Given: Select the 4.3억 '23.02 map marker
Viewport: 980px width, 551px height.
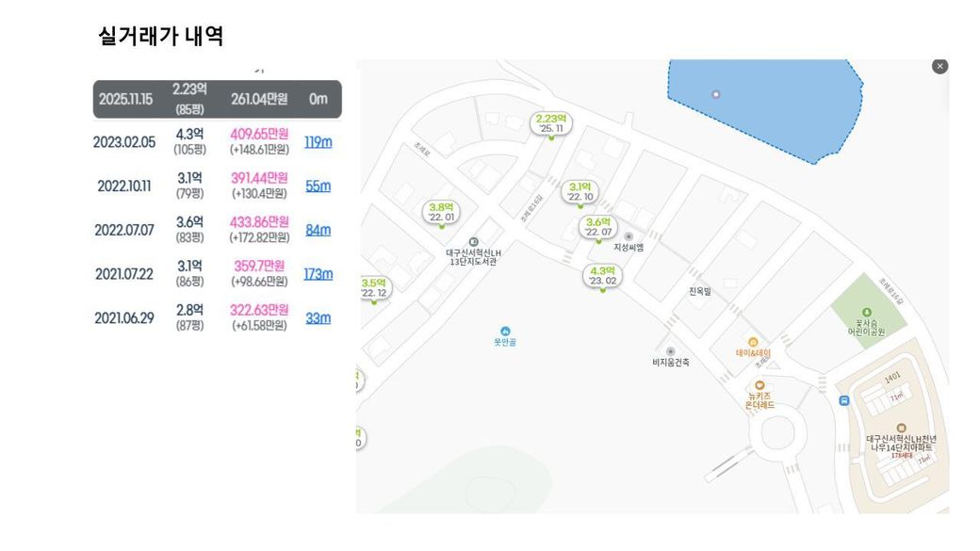Looking at the screenshot, I should 603,275.
